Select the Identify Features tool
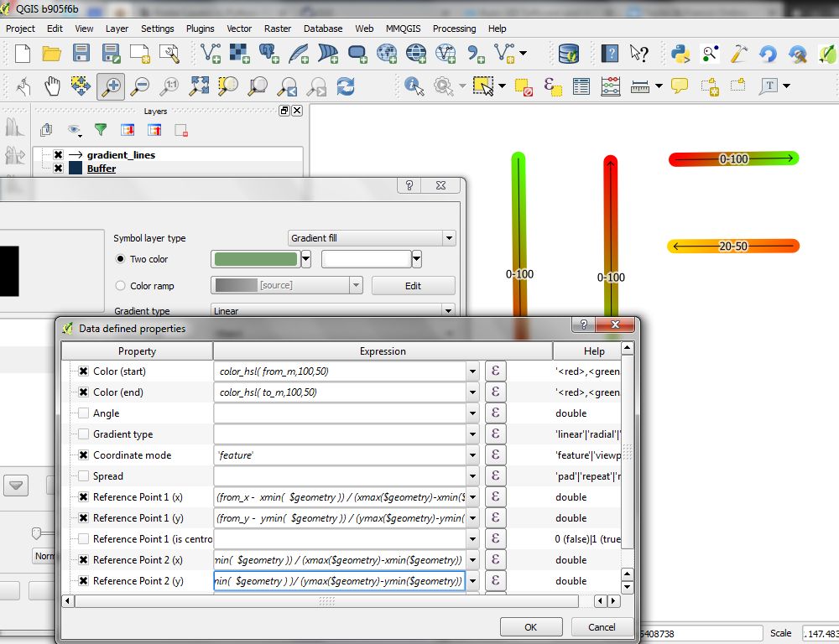 (x=413, y=86)
